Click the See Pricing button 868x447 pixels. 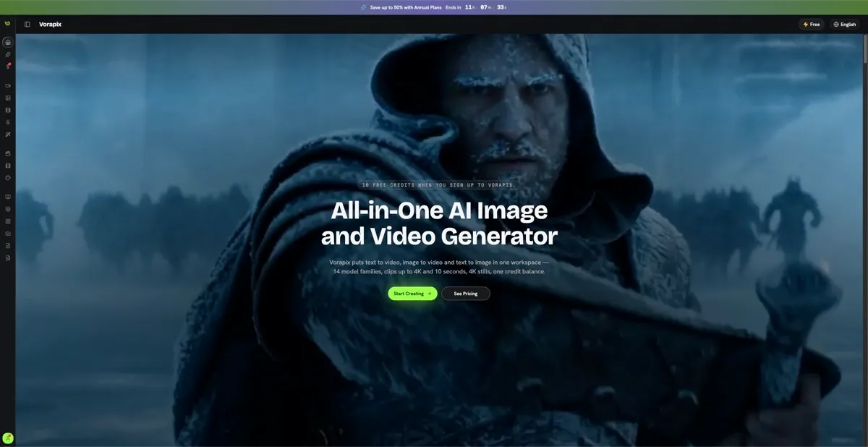465,294
